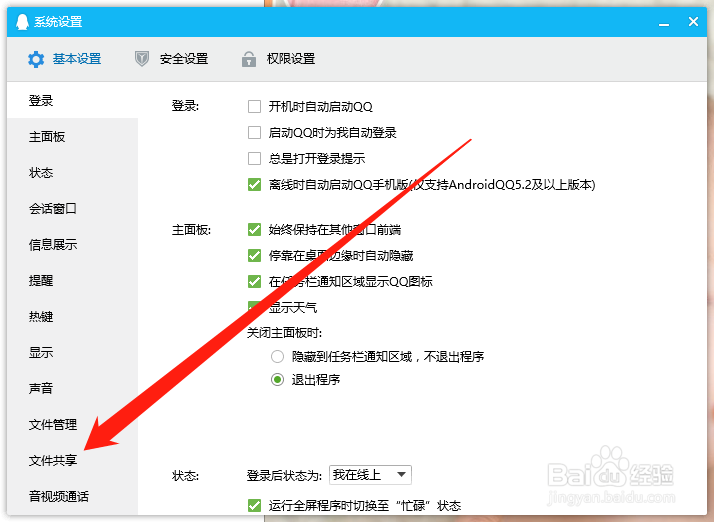714x522 pixels.
Task: Enable 开机时自动启动QQ checkbox
Action: tap(255, 107)
